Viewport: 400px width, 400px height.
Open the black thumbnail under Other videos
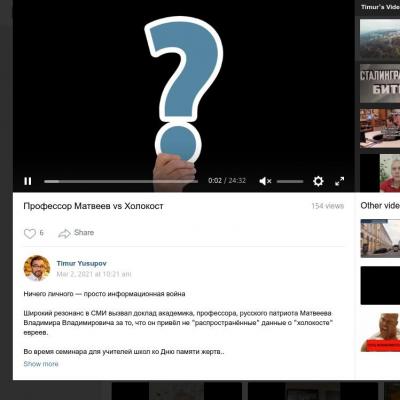click(x=380, y=285)
